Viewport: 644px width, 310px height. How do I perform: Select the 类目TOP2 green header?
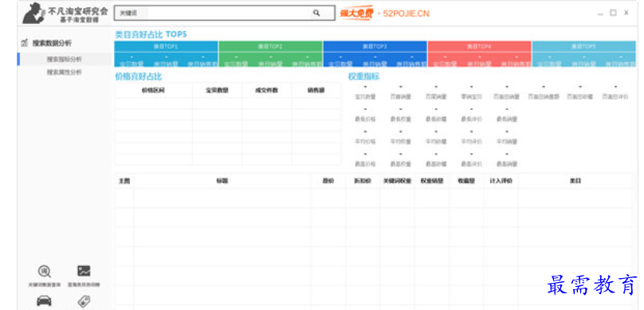270,47
